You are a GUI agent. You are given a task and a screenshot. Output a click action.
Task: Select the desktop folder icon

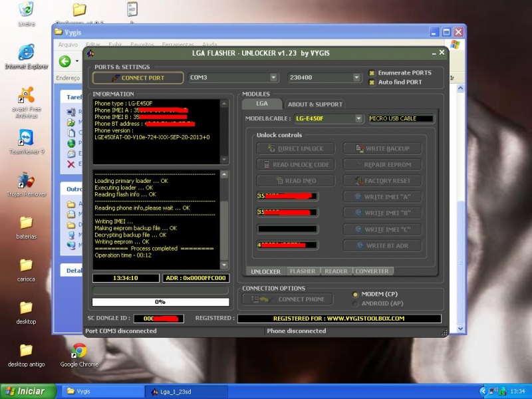[x=26, y=313]
